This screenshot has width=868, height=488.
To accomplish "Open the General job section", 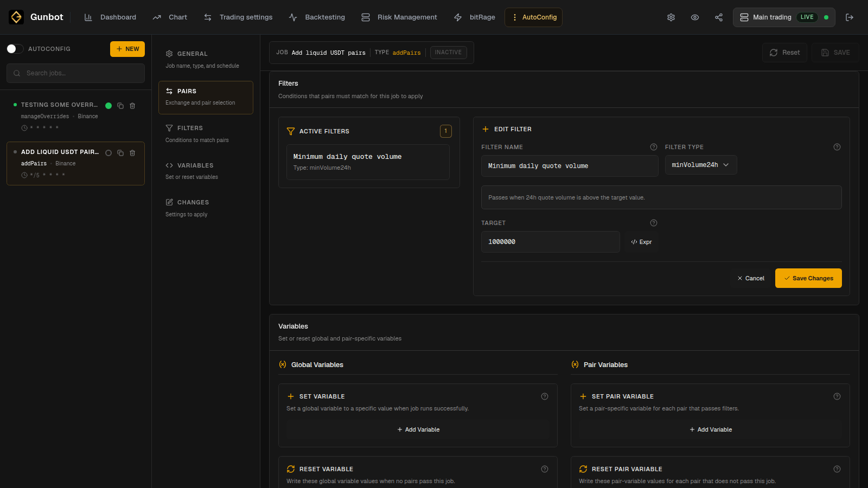I will (206, 60).
